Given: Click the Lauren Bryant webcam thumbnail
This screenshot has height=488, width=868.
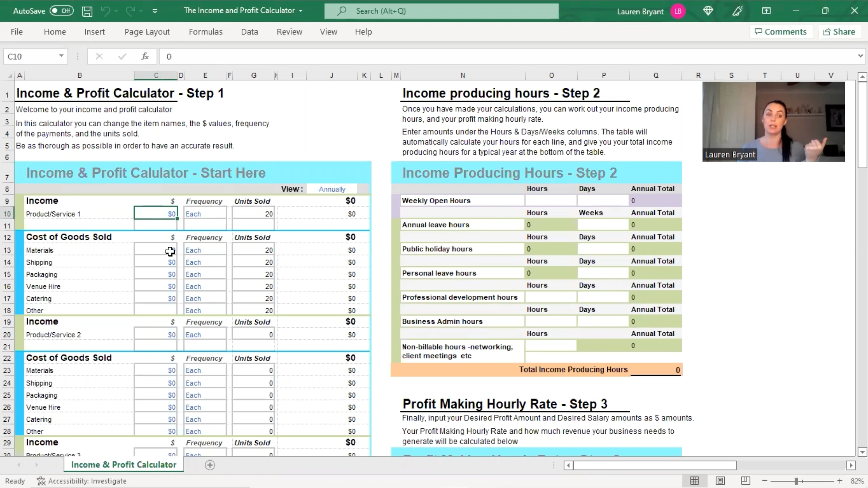Looking at the screenshot, I should 774,122.
